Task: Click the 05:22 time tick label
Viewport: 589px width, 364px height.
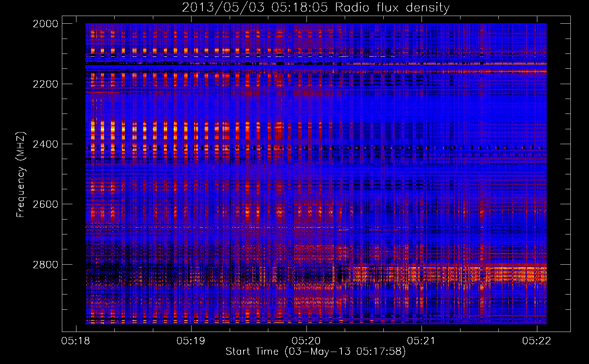Action: click(537, 341)
